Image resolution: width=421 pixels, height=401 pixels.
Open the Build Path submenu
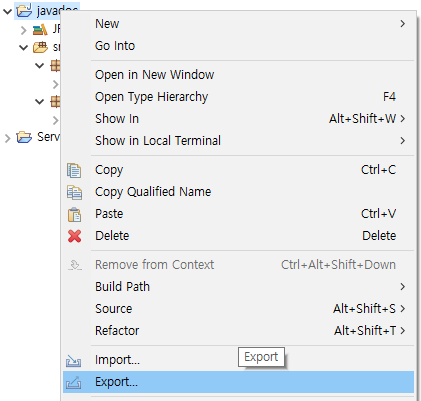click(x=239, y=287)
